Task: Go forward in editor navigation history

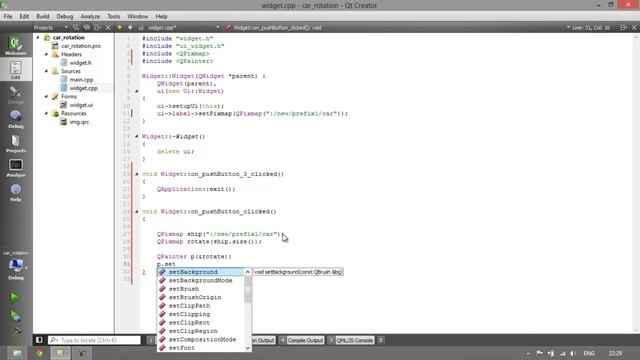Action: 130,27
